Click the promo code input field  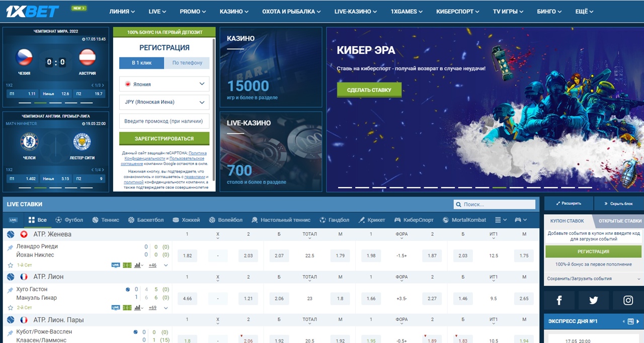click(164, 121)
